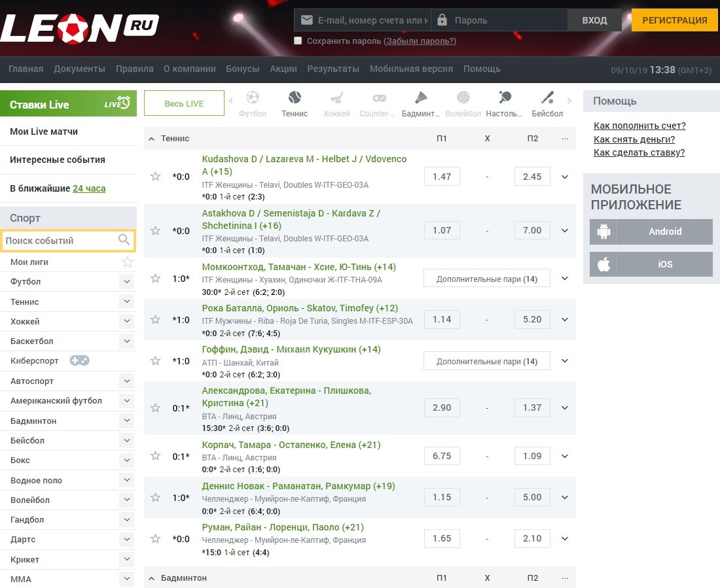Click the E-mail login input field
The height and width of the screenshot is (588, 720).
(363, 20)
